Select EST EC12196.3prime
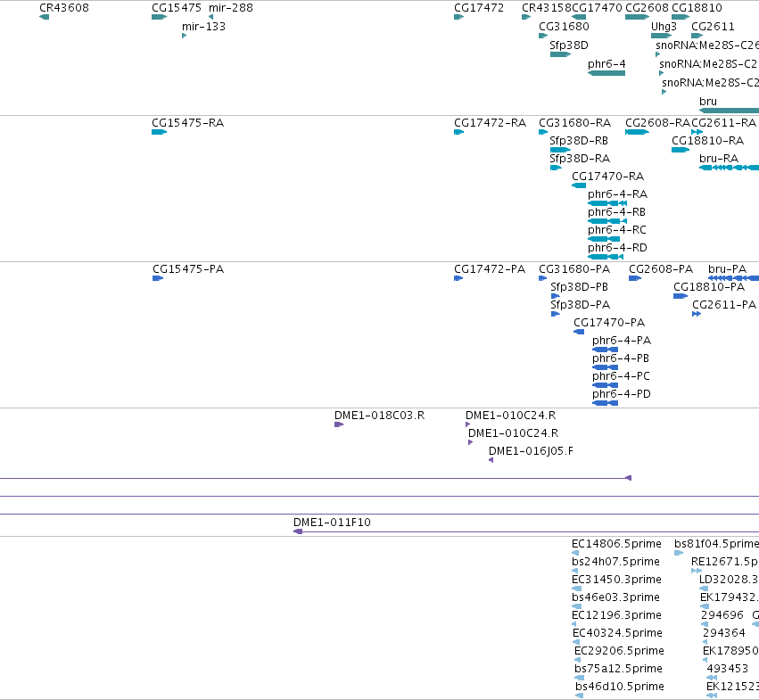This screenshot has height=700, width=759. pos(616,616)
